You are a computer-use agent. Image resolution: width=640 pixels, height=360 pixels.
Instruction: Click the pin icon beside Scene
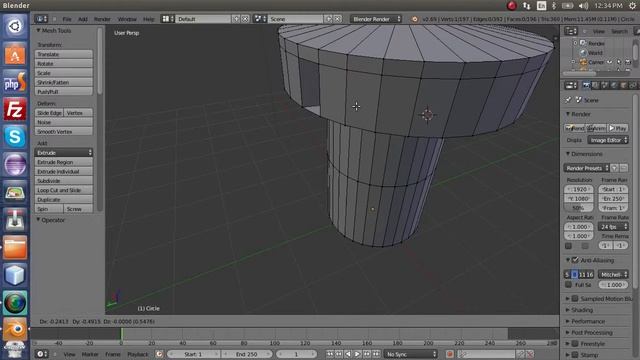click(569, 100)
